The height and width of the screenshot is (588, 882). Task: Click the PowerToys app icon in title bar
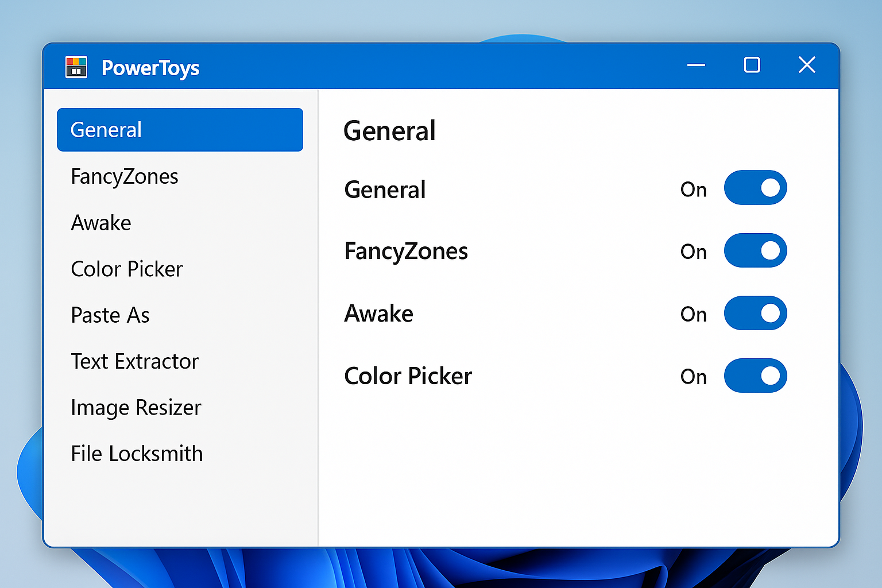point(78,67)
